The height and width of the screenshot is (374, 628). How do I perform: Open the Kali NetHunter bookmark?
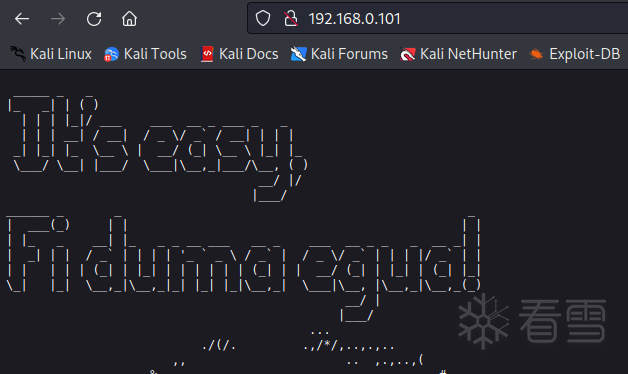458,54
